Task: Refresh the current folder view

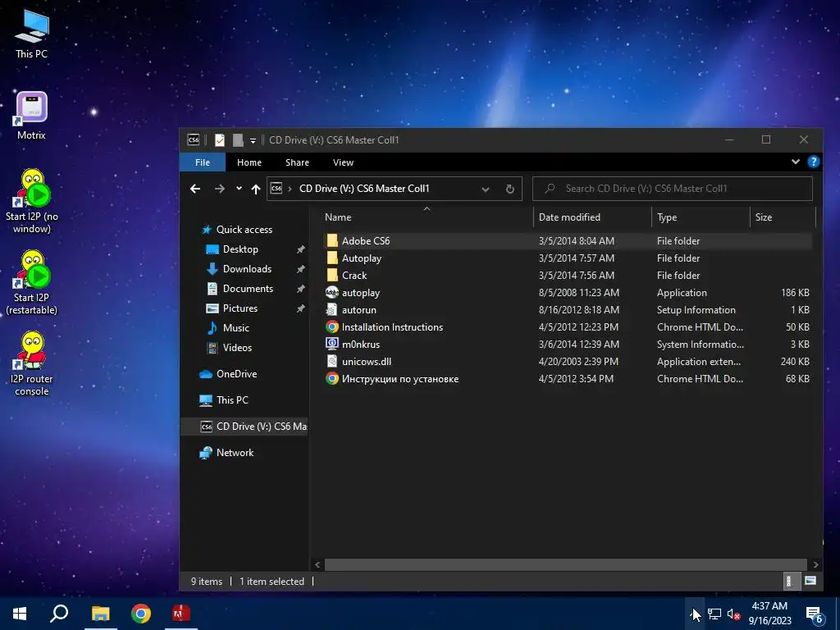Action: pyautogui.click(x=510, y=189)
